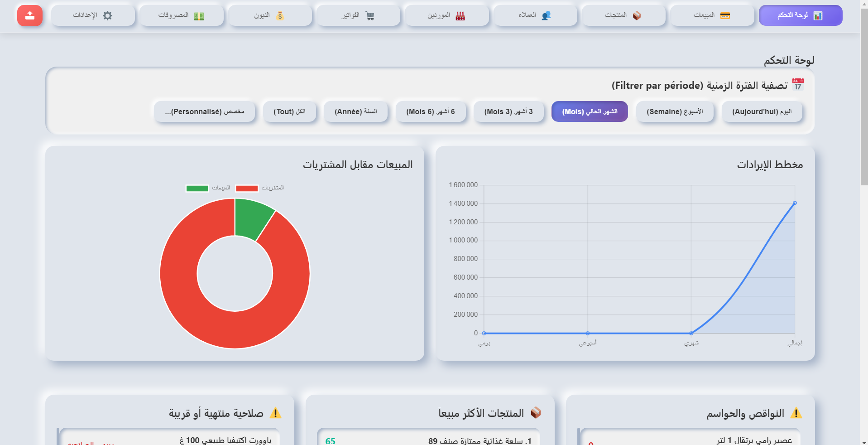Go to the العملاء customers tab
This screenshot has height=445, width=868.
click(x=535, y=15)
